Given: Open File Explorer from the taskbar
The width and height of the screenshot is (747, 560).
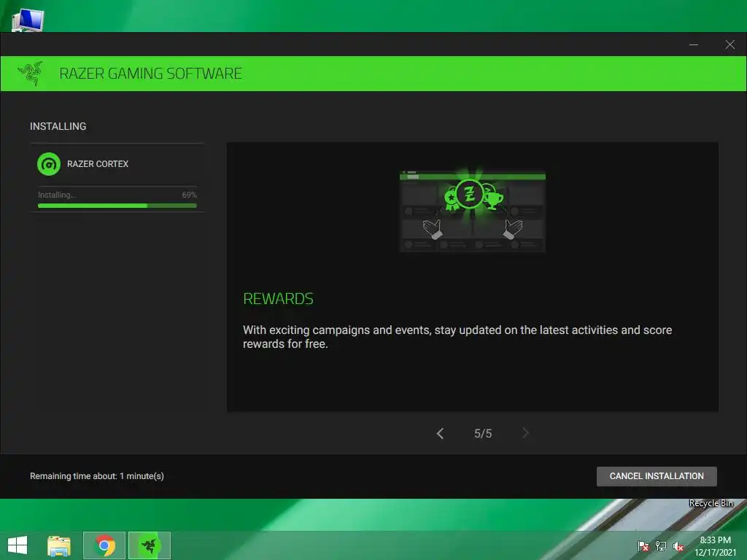Looking at the screenshot, I should [x=59, y=545].
